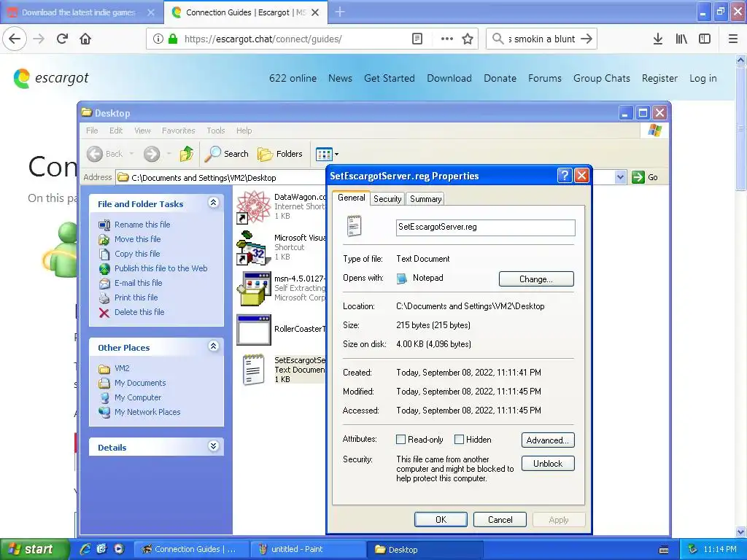
Task: Click the Advanced... attributes button
Action: click(548, 440)
